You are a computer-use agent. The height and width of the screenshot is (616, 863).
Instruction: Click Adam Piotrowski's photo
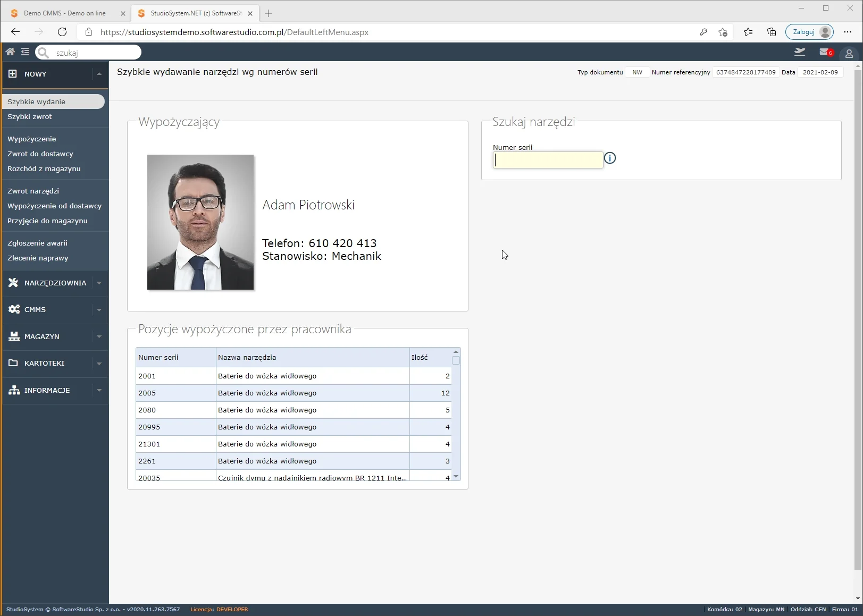pyautogui.click(x=200, y=222)
